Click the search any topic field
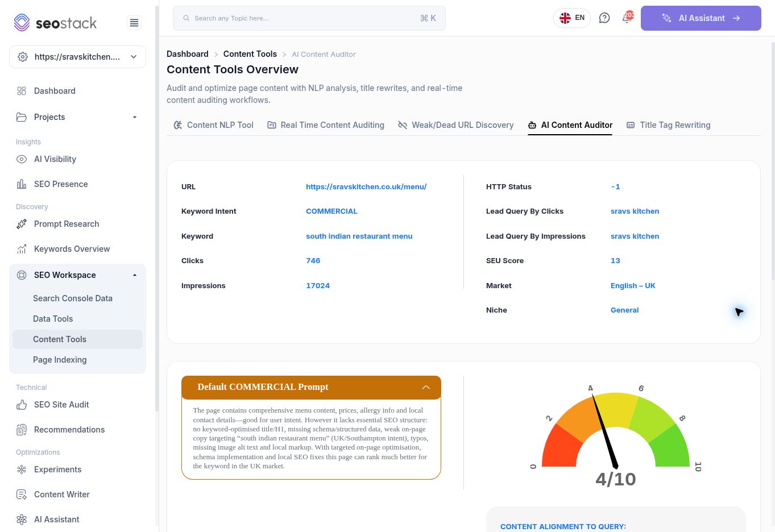775x532 pixels. [x=309, y=18]
